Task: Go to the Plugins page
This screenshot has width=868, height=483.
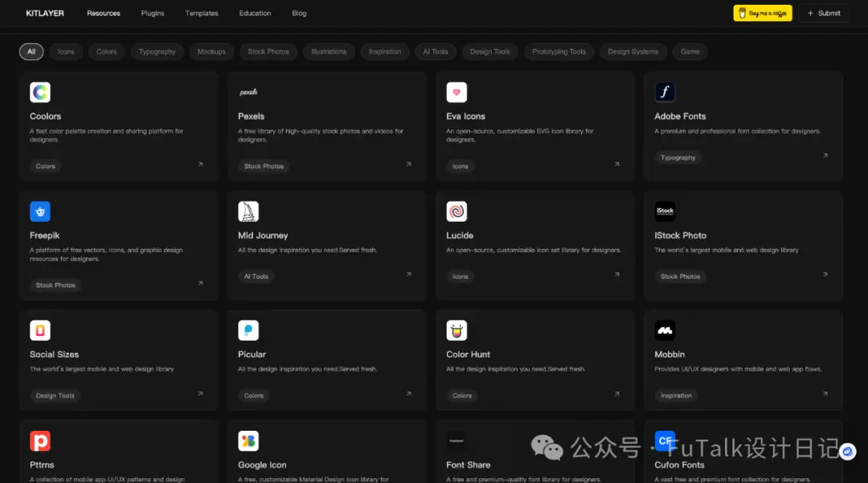Action: tap(153, 14)
